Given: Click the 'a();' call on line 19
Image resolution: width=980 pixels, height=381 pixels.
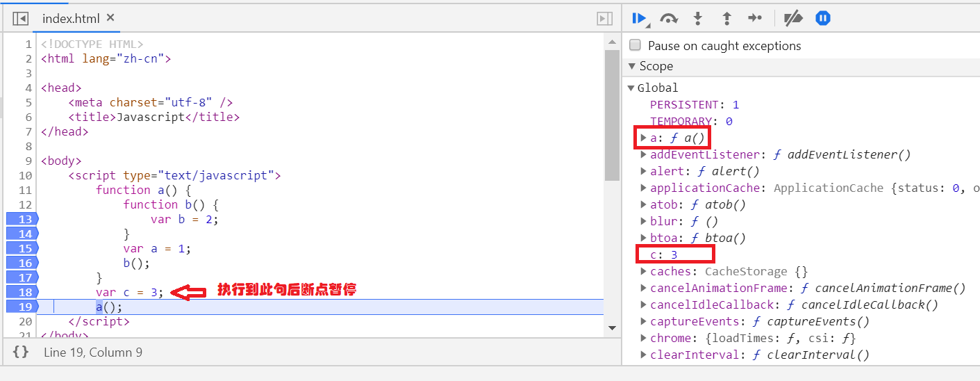Looking at the screenshot, I should 109,307.
